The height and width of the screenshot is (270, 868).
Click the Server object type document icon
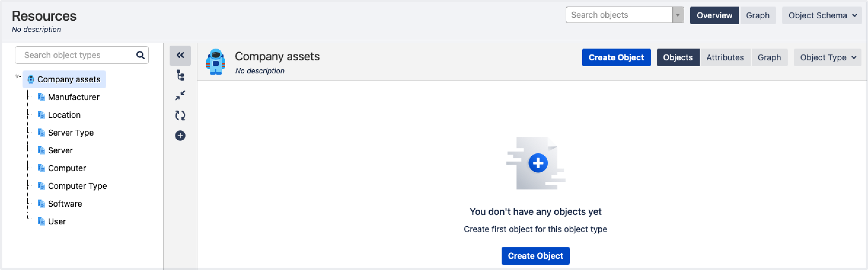pyautogui.click(x=42, y=150)
